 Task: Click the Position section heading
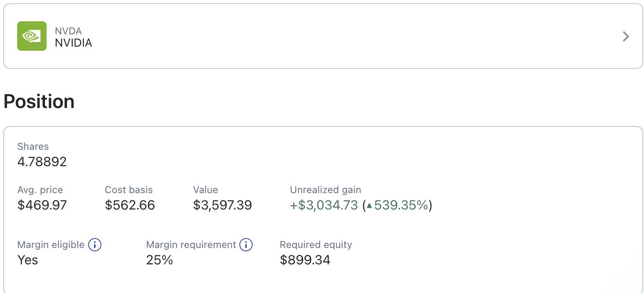click(x=39, y=101)
